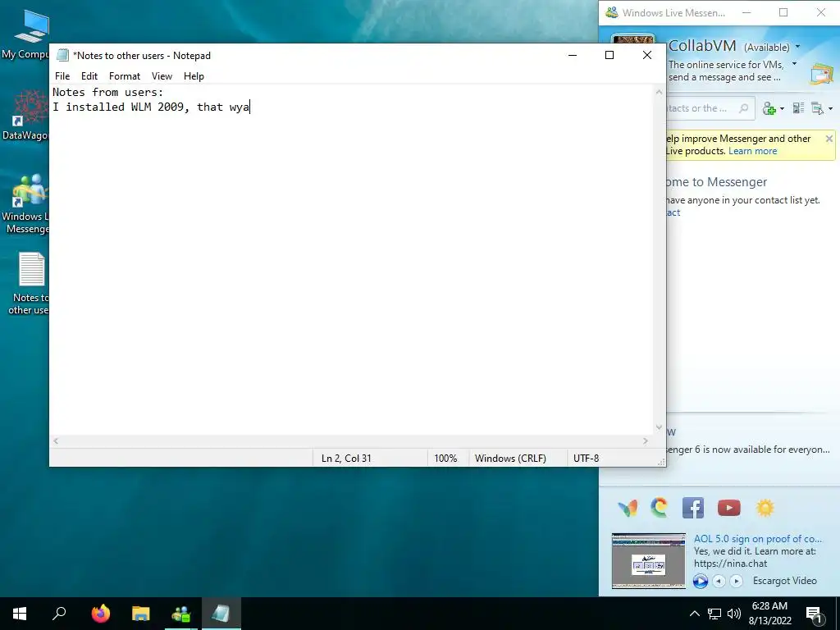Click the CollabVM display name in Messenger
The image size is (840, 630).
click(702, 46)
